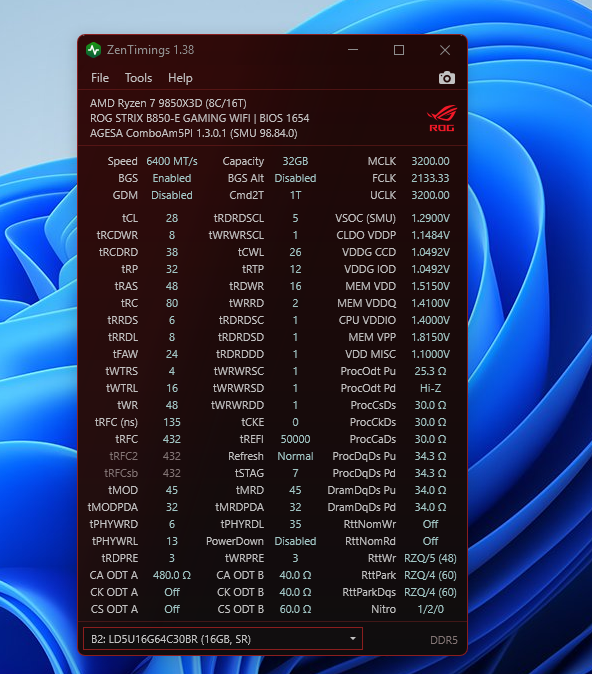Click the greyed tRFC2 label

click(x=124, y=456)
